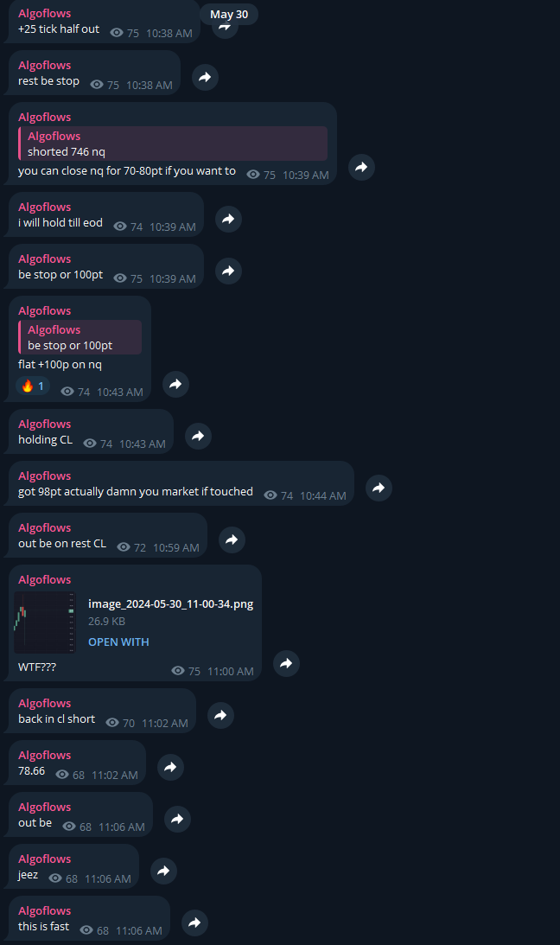Forward the 'back in cl short' message
This screenshot has height=945, width=560.
(220, 715)
